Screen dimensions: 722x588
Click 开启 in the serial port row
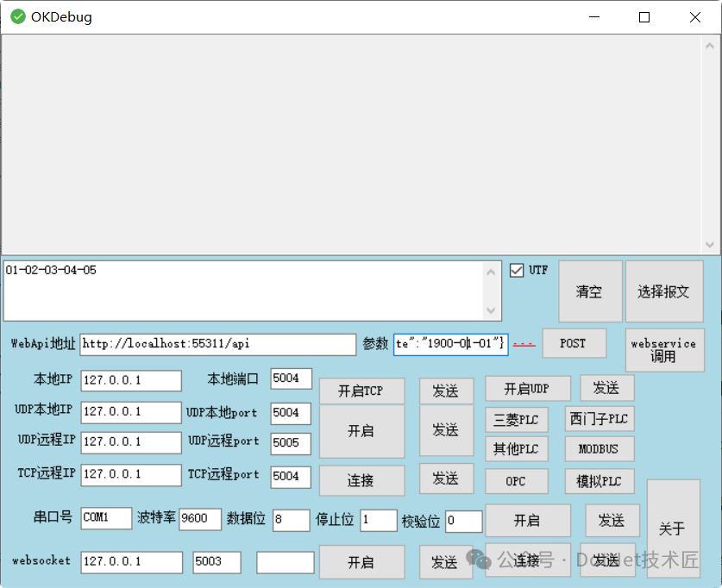pyautogui.click(x=528, y=521)
